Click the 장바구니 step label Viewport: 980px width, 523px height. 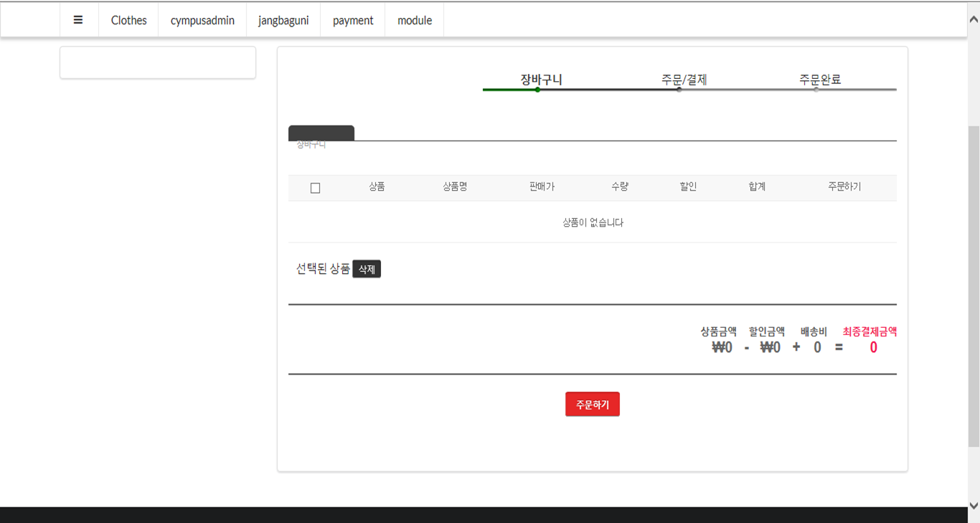[x=541, y=80]
